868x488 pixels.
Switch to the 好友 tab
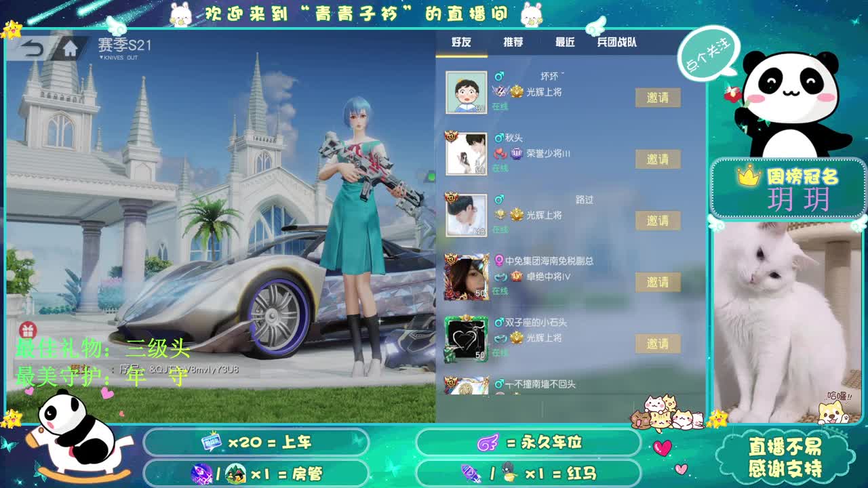[x=461, y=42]
